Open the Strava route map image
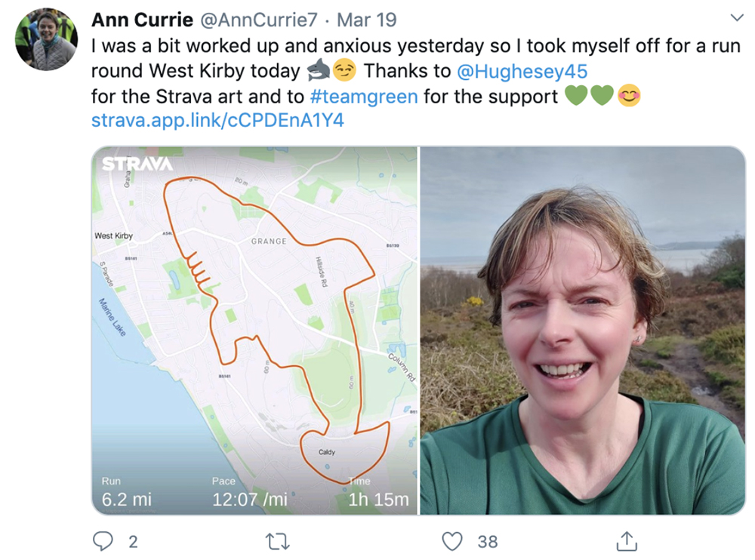Viewport: 755px width, 560px height. [254, 317]
